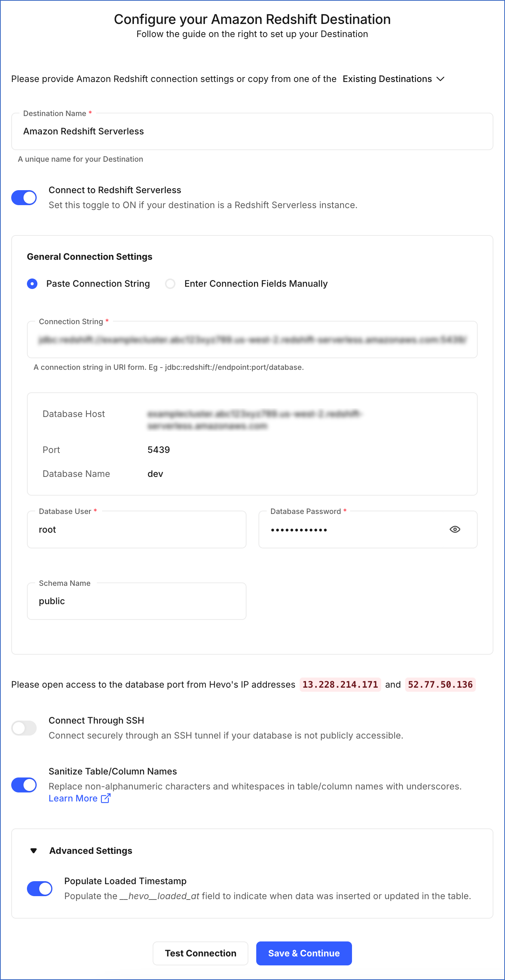Disable Sanitize Table/Column Names toggle

click(x=24, y=785)
